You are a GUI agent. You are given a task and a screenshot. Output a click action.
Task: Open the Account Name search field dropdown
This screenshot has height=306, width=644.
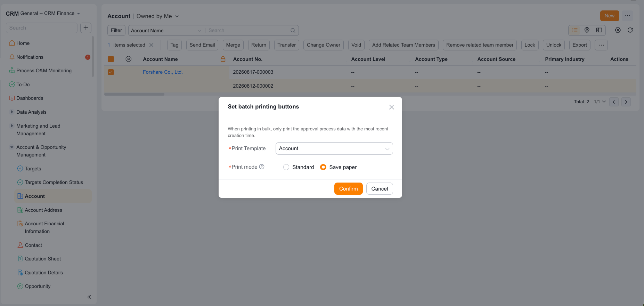[166, 31]
